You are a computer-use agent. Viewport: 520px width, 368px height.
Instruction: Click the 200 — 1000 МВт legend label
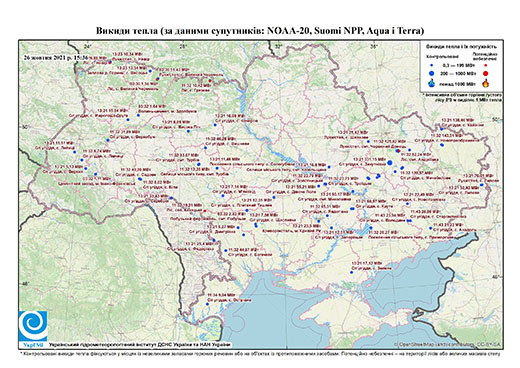(457, 73)
